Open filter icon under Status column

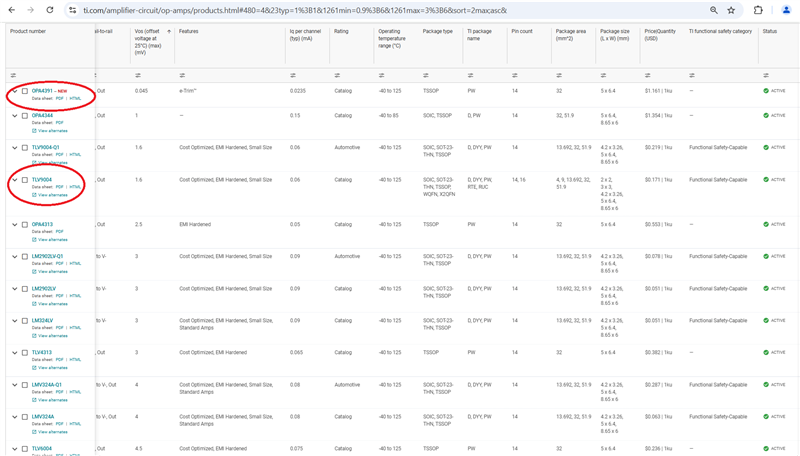coord(766,75)
